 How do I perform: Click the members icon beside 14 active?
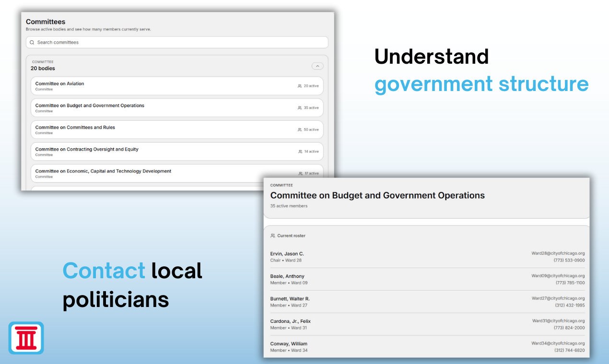[300, 152]
